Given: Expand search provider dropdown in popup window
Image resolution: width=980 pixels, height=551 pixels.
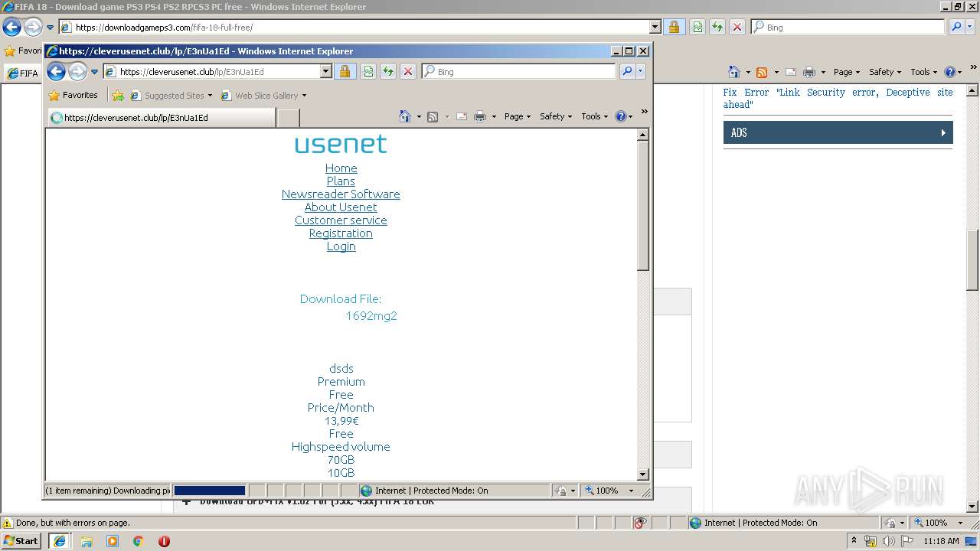Looking at the screenshot, I should [641, 71].
